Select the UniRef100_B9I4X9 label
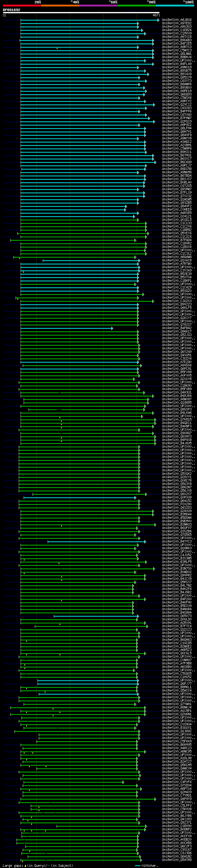This screenshot has width=197, height=868. tap(177, 74)
